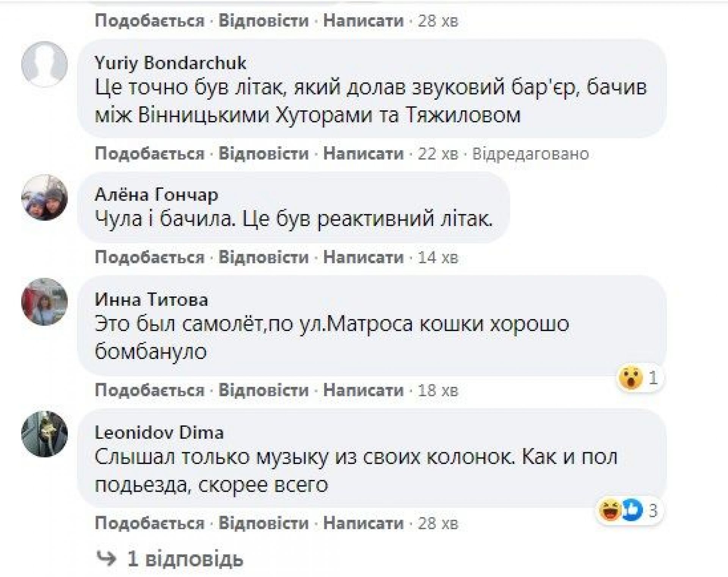Reply to Алёна Гончар's comment via Відповісти
Screen dimensions: 728x577
coord(264,258)
